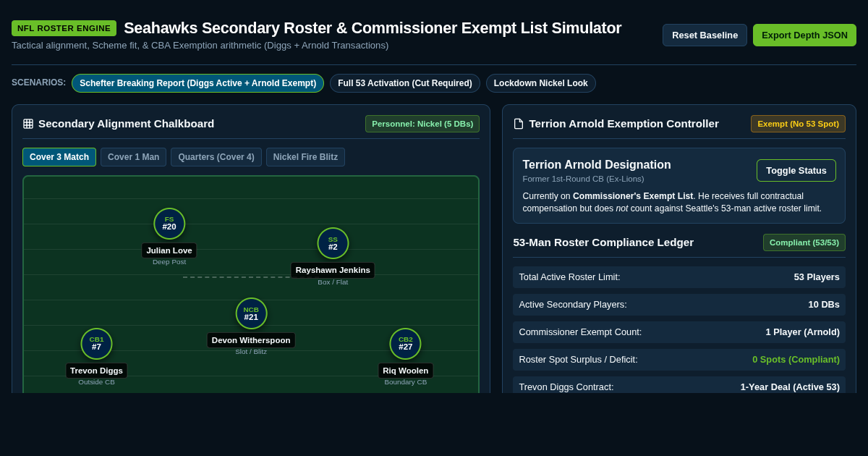The height and width of the screenshot is (456, 868).
Task: Click the Personnel: Nickel (5 DBs) badge
Action: click(x=422, y=124)
